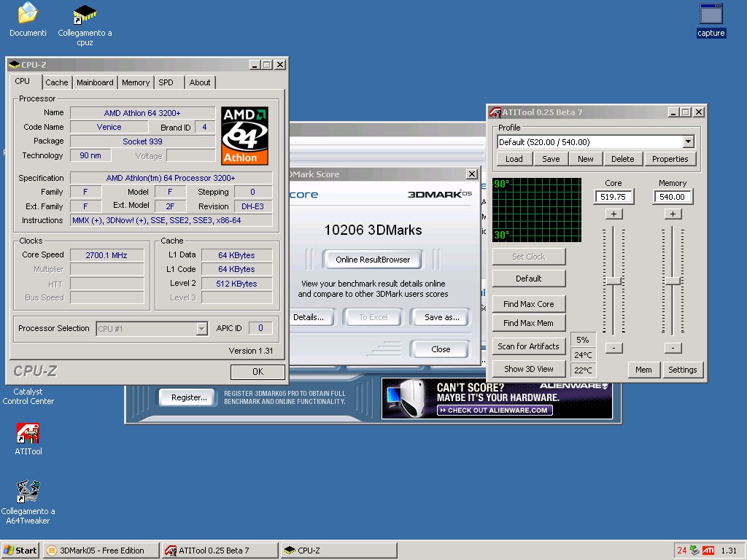The image size is (747, 560).
Task: Open the About tab in CPU-Z
Action: [200, 82]
